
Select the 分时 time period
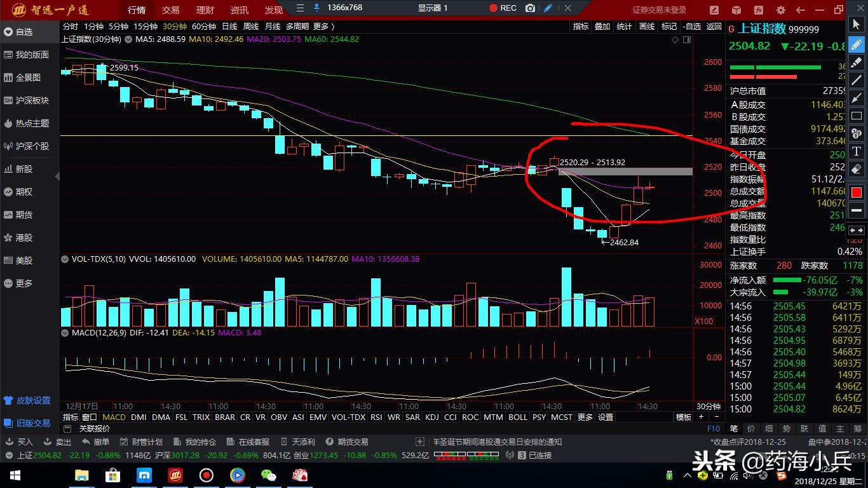click(71, 27)
